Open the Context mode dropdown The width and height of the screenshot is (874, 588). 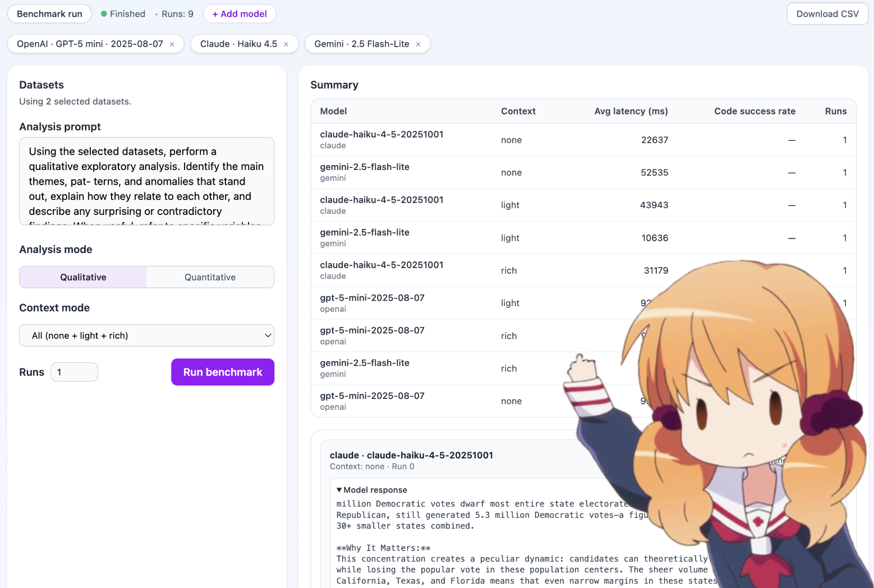pyautogui.click(x=146, y=336)
